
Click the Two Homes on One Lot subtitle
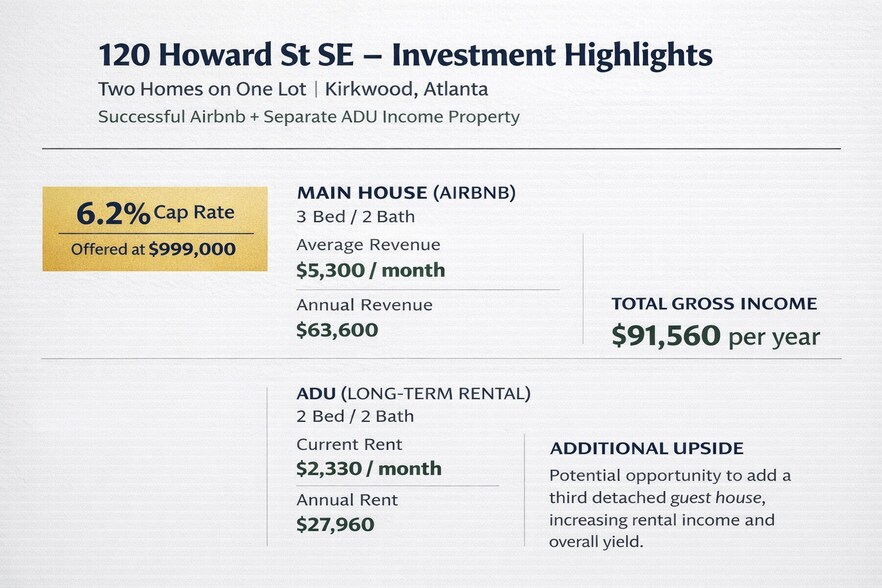(200, 90)
